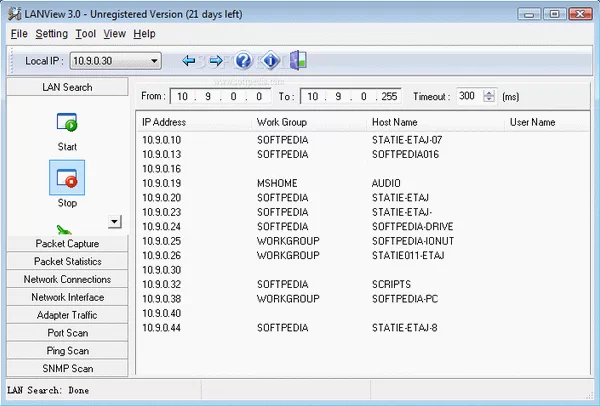
Task: Open the View menu
Action: click(x=114, y=34)
